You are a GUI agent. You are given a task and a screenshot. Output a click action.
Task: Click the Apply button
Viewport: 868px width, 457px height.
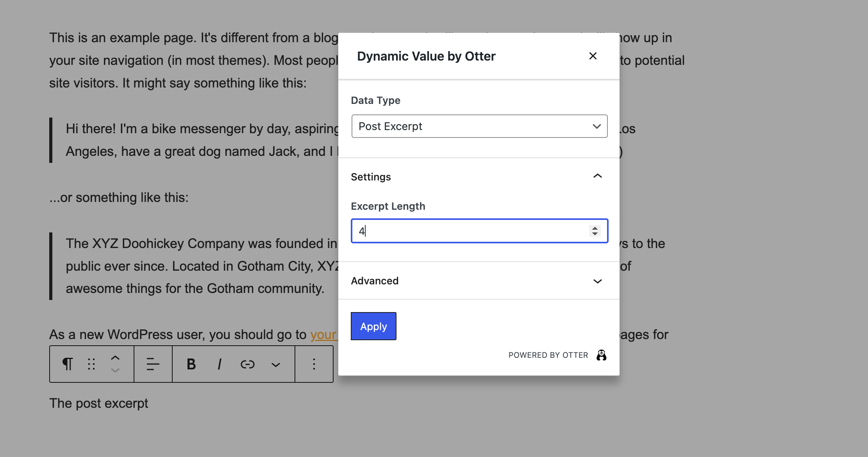(373, 326)
